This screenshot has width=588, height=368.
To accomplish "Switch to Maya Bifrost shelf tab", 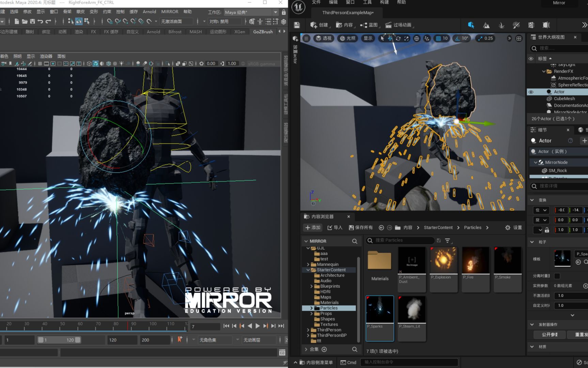I will click(175, 32).
